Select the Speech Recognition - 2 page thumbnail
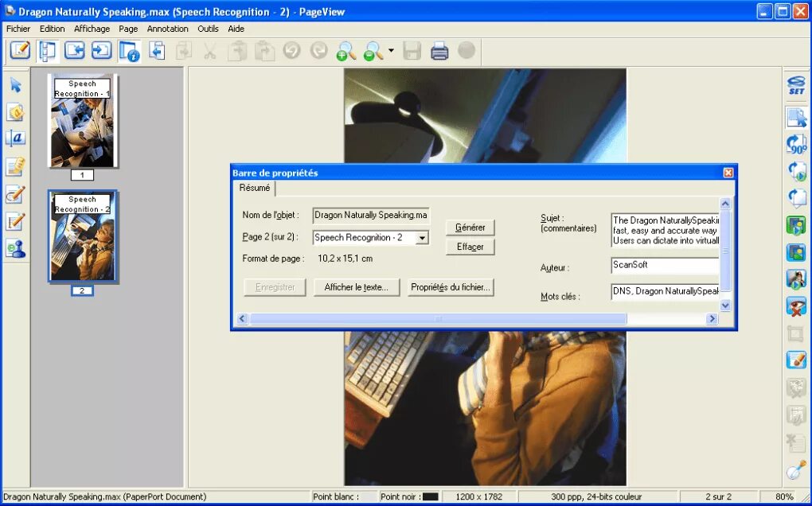Image resolution: width=812 pixels, height=506 pixels. (82, 236)
